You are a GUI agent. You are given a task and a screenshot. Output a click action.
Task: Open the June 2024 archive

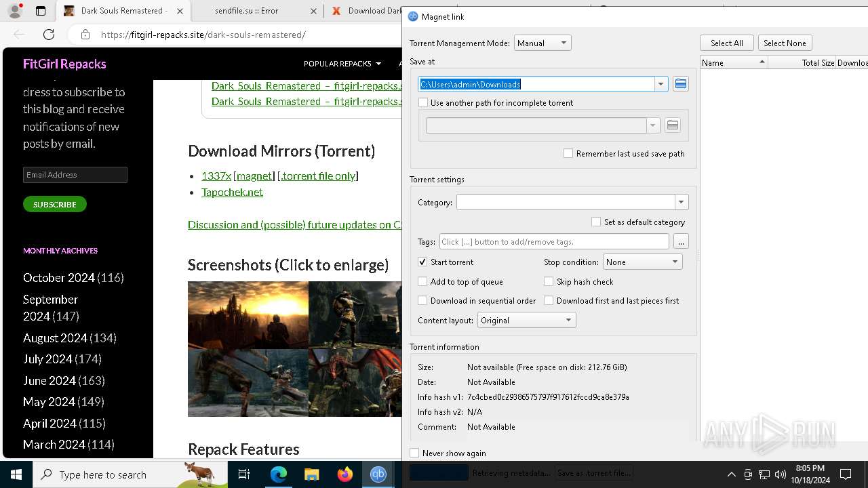click(x=50, y=381)
